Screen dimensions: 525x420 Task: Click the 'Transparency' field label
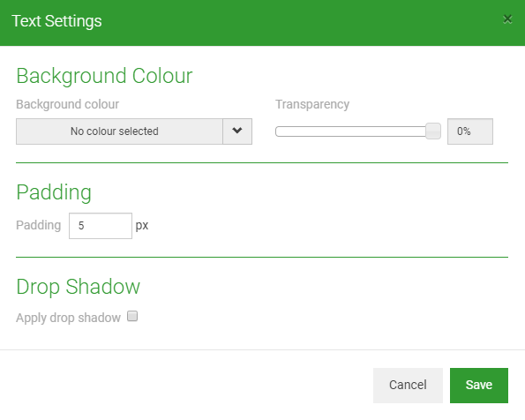coord(312,104)
